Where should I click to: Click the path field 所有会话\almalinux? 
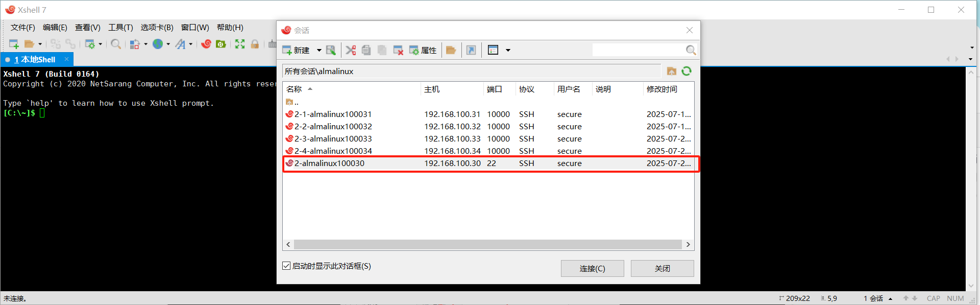coord(472,71)
